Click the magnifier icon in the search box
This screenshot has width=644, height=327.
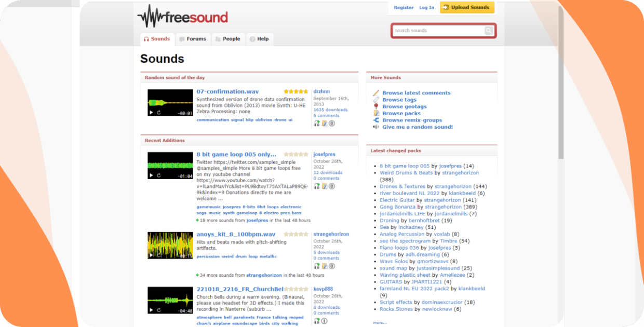489,31
